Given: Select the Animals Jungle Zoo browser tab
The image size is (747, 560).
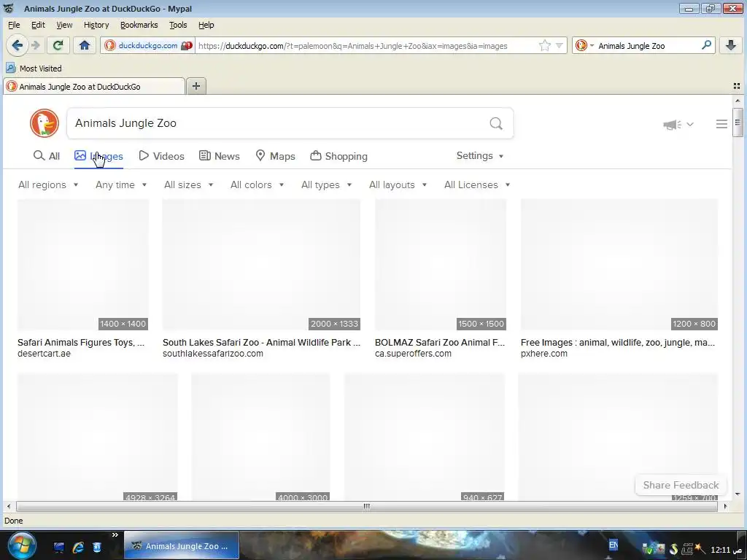Looking at the screenshot, I should click(94, 86).
